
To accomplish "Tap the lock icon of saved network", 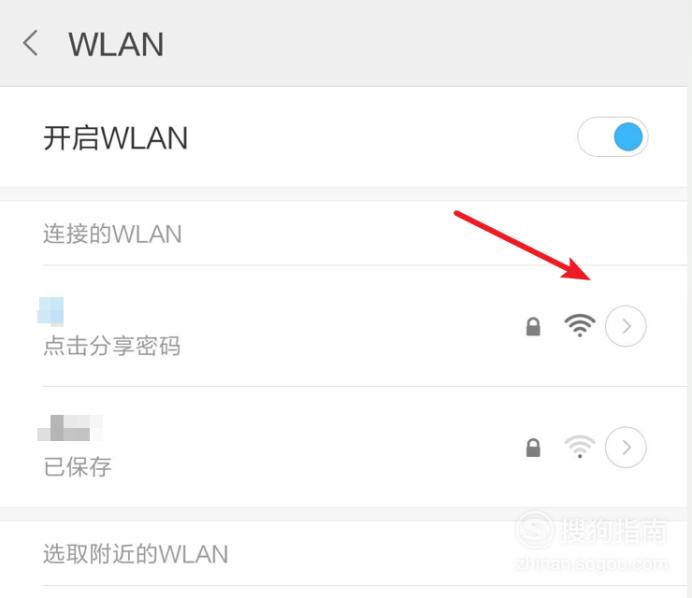I will click(x=533, y=448).
